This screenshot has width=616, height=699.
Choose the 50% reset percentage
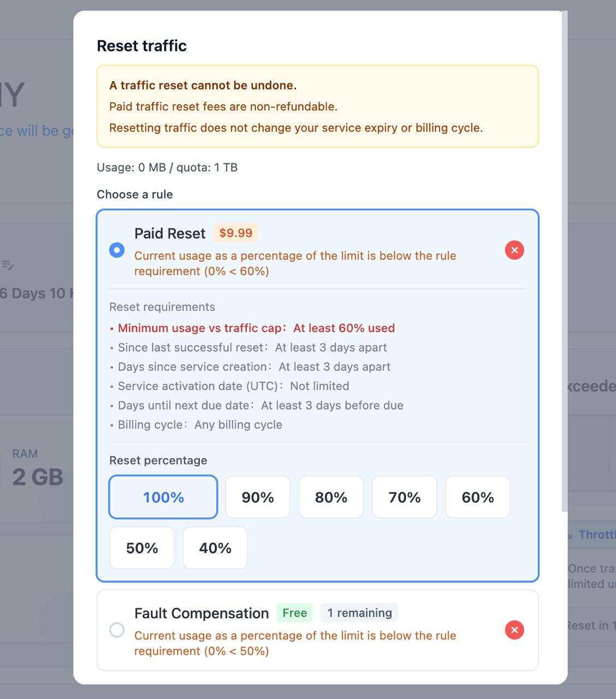tap(142, 548)
